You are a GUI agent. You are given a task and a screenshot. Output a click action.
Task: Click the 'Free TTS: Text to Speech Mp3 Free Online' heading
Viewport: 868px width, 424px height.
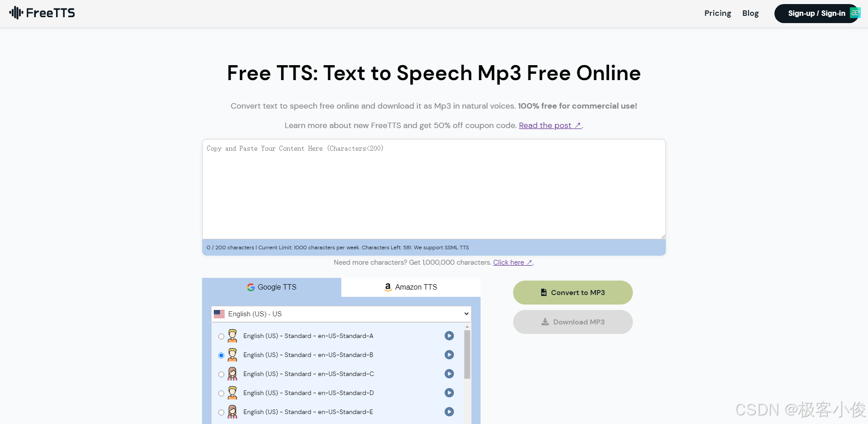click(434, 73)
